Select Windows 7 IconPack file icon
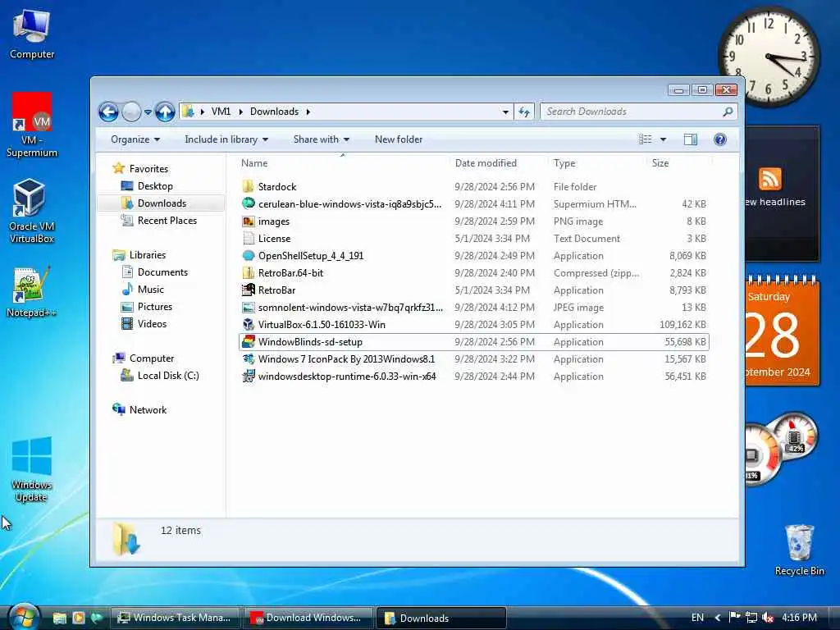Screen dimensions: 840x630 (x=248, y=359)
